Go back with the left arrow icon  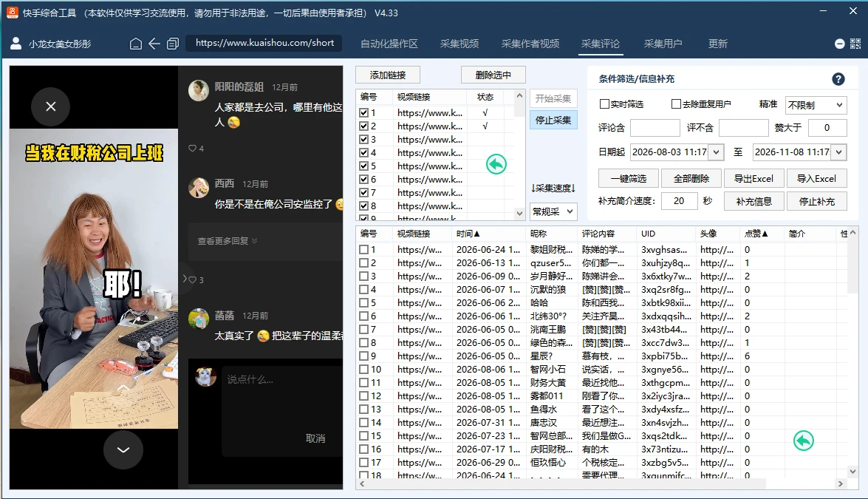click(154, 44)
